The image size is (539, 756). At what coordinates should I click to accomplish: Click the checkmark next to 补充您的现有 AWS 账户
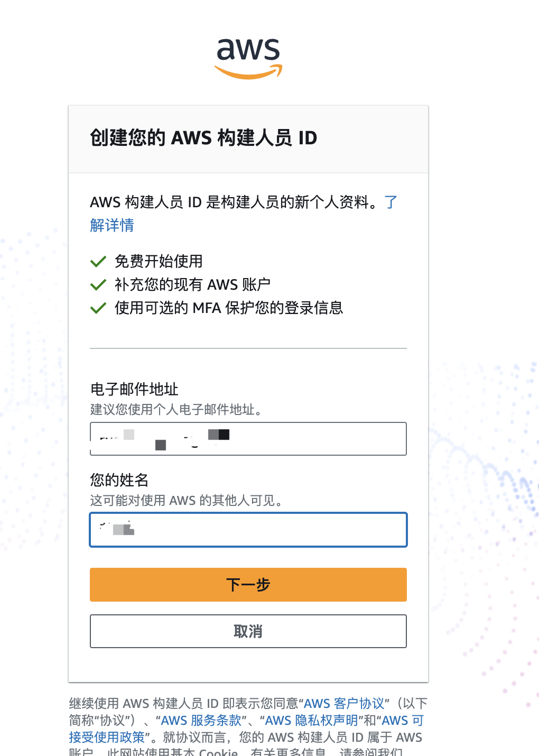pyautogui.click(x=98, y=284)
